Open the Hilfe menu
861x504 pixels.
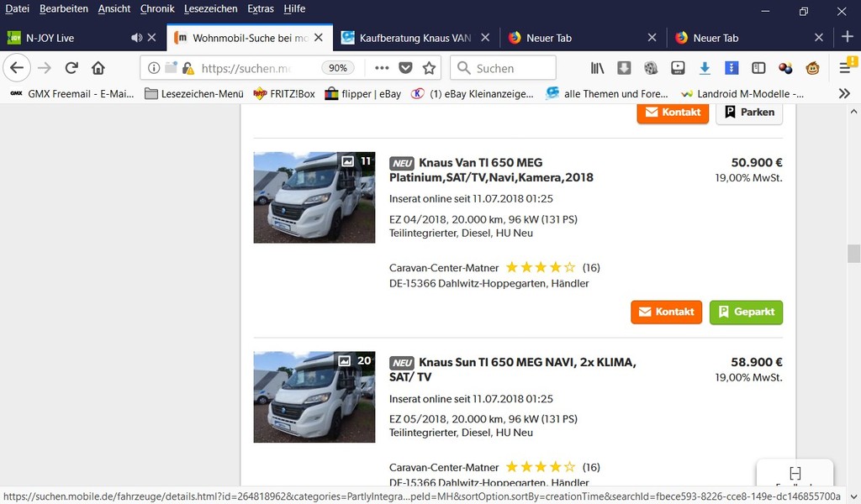(294, 8)
